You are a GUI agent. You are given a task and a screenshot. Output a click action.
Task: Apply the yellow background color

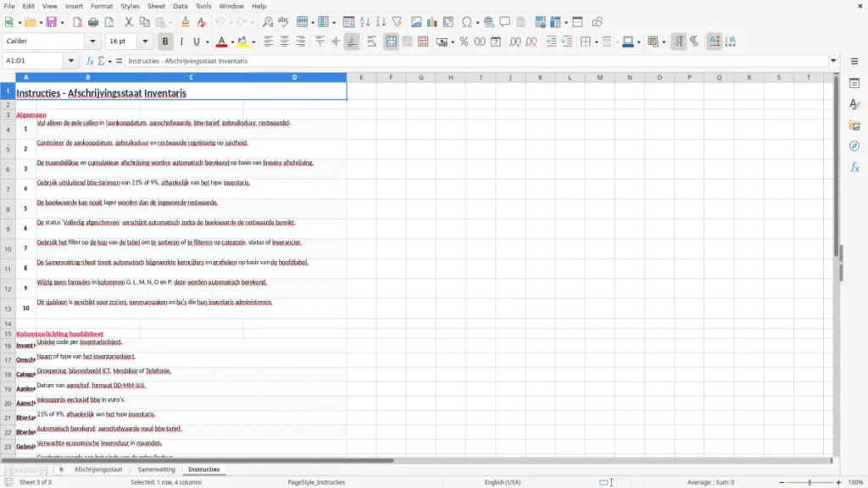(242, 42)
